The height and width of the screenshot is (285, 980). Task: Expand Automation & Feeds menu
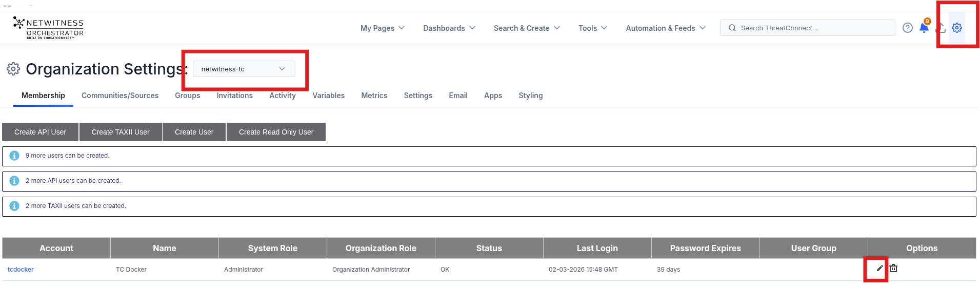point(666,28)
